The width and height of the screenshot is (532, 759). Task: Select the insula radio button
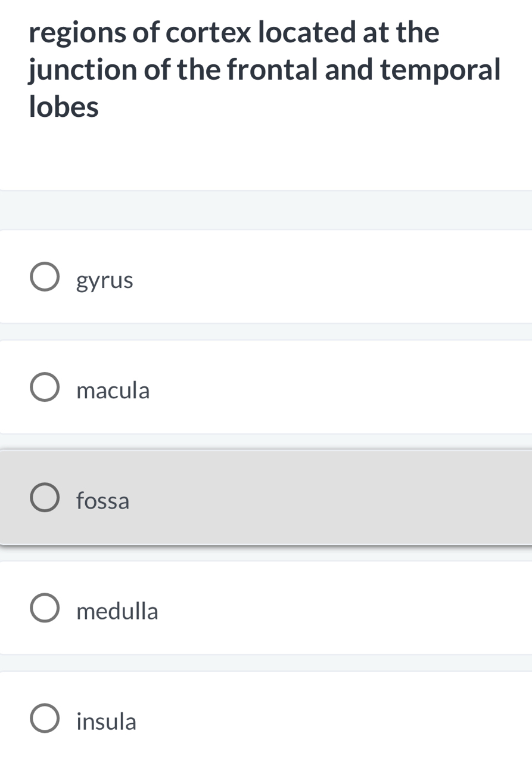pos(45,718)
